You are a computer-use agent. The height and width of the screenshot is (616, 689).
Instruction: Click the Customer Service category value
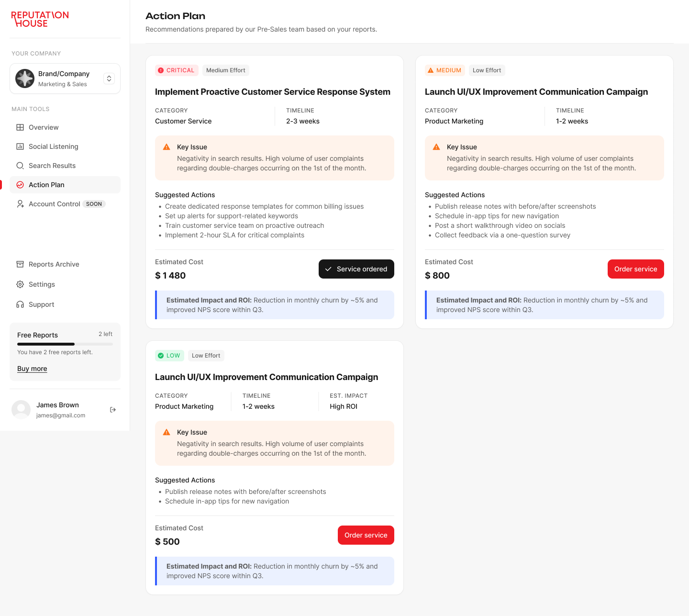coord(183,121)
